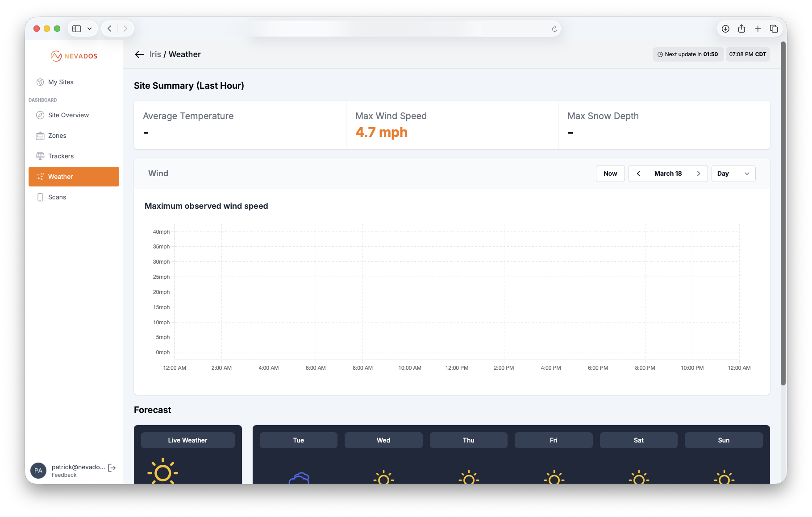Open My Sites from the sidebar
The width and height of the screenshot is (812, 517).
pos(61,82)
